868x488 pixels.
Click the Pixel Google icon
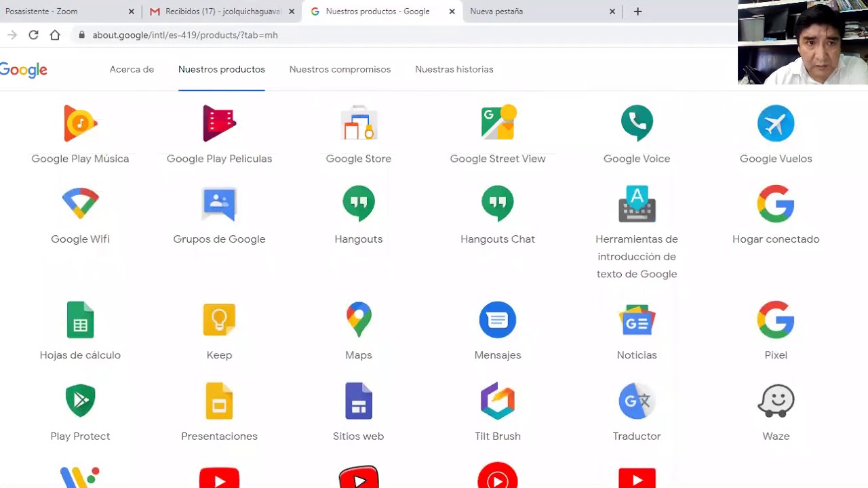tap(776, 320)
